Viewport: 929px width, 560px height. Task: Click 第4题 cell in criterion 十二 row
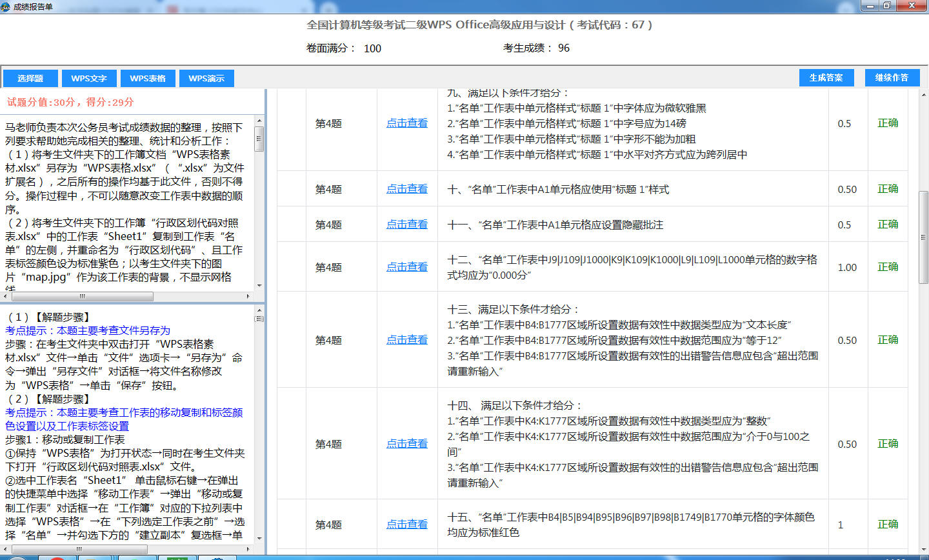pos(328,267)
